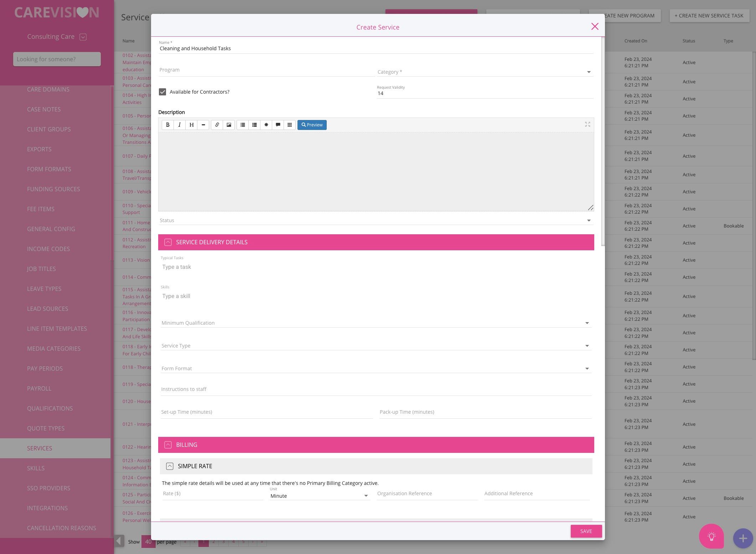
Task: Collapse the Simple Rate panel
Action: click(170, 466)
